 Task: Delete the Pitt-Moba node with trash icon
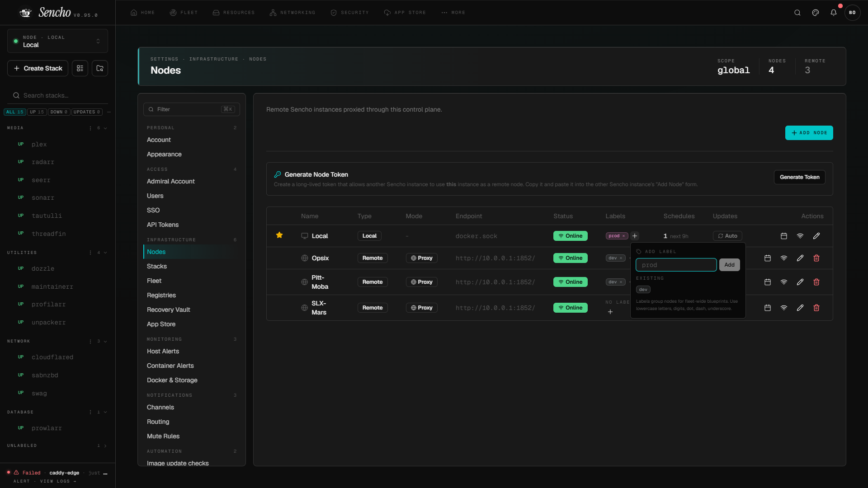[x=816, y=282]
